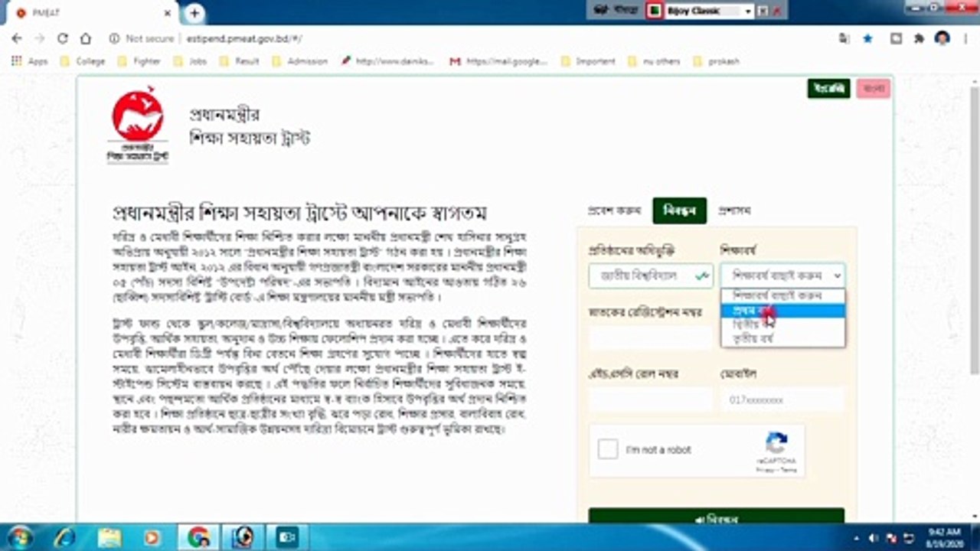Select the green registration tab

pyautogui.click(x=679, y=210)
